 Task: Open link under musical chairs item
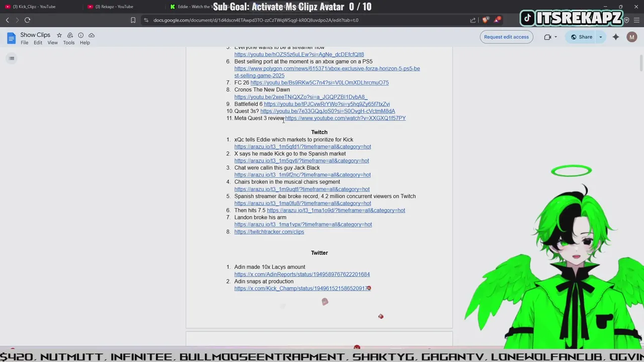point(302,190)
